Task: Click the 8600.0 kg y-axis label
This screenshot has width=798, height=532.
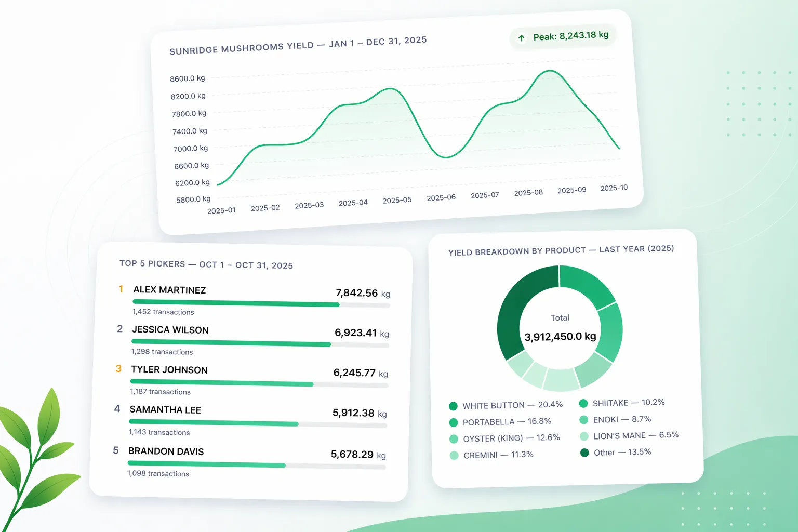Action: pyautogui.click(x=188, y=78)
